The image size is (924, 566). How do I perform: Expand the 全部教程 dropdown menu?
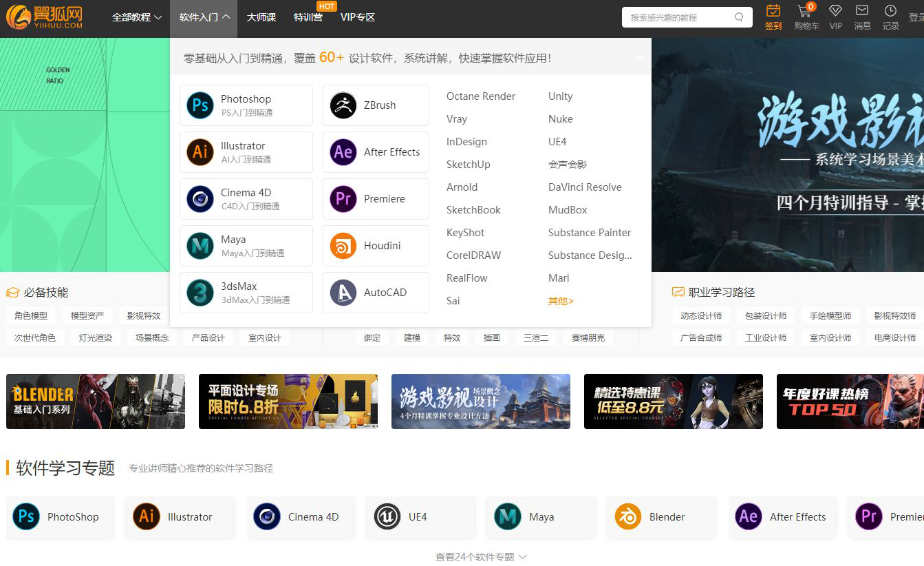(x=137, y=17)
